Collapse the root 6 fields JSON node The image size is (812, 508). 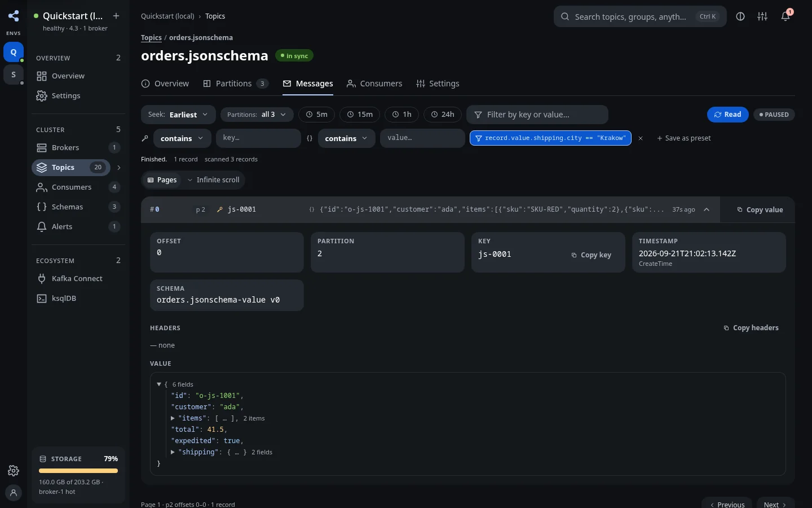pyautogui.click(x=159, y=384)
